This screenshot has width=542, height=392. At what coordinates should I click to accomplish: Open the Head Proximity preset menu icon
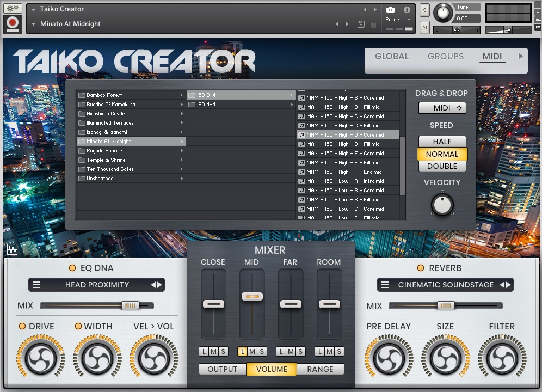point(36,285)
